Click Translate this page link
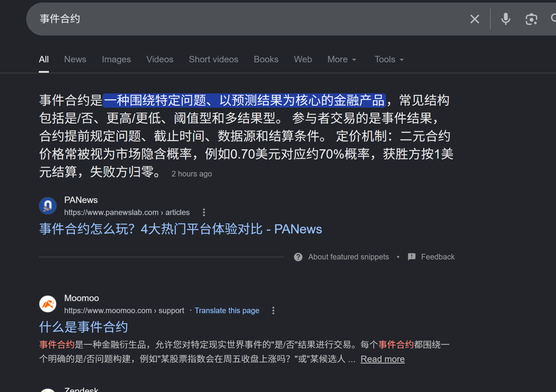 point(227,310)
